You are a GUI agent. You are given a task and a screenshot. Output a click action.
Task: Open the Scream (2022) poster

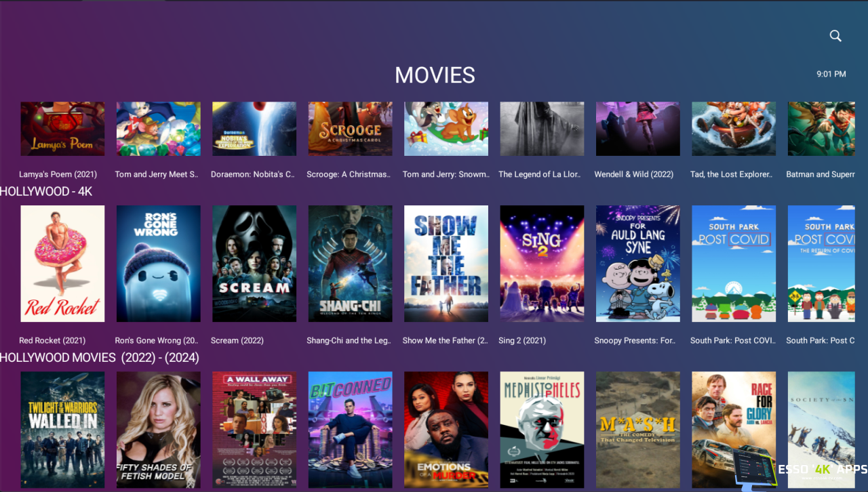pyautogui.click(x=254, y=264)
